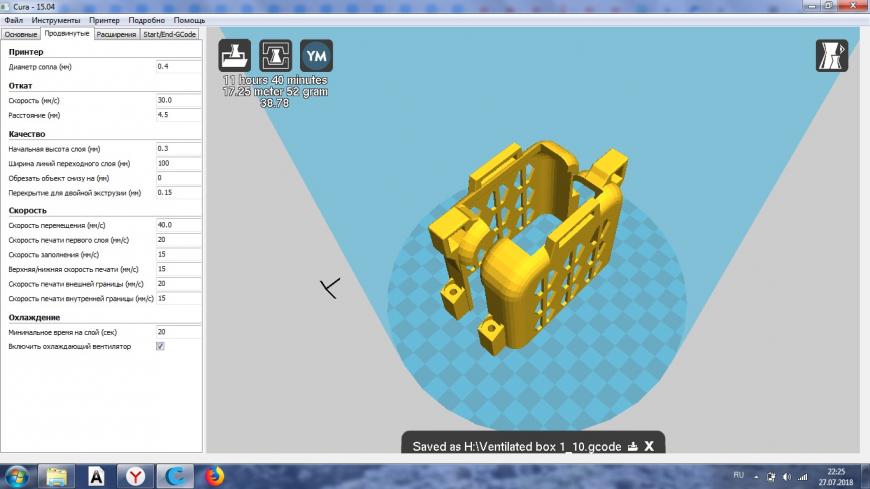Click the Cura taskbar icon
This screenshot has width=870, height=489.
click(x=175, y=476)
